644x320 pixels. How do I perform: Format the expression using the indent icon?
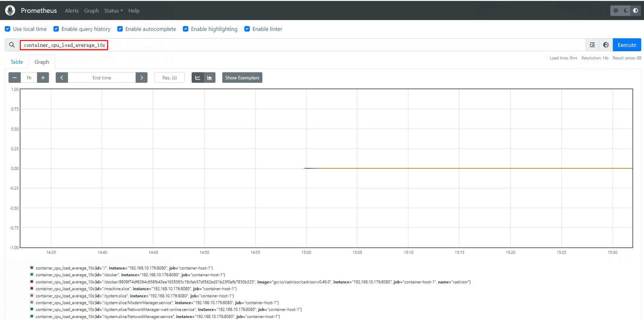pos(592,45)
